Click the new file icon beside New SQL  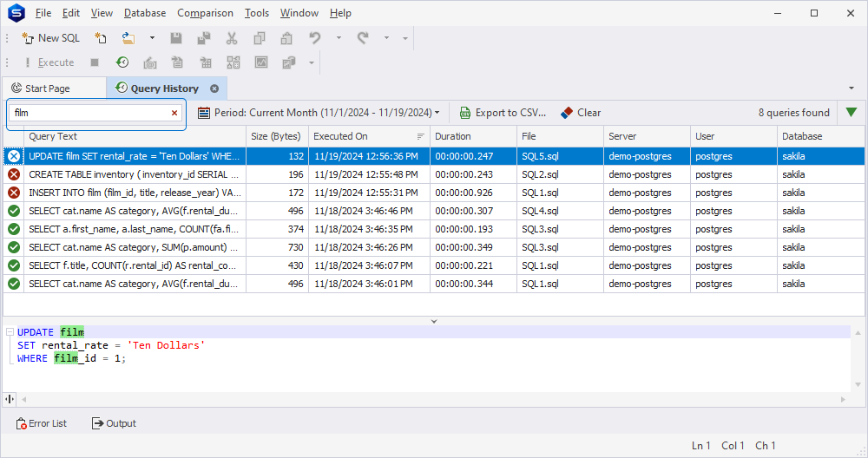tap(100, 38)
